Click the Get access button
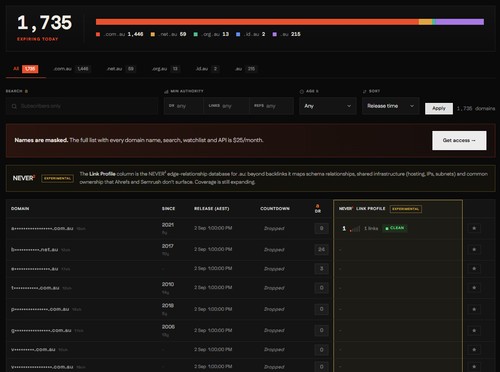Image resolution: width=500 pixels, height=372 pixels. 459,140
